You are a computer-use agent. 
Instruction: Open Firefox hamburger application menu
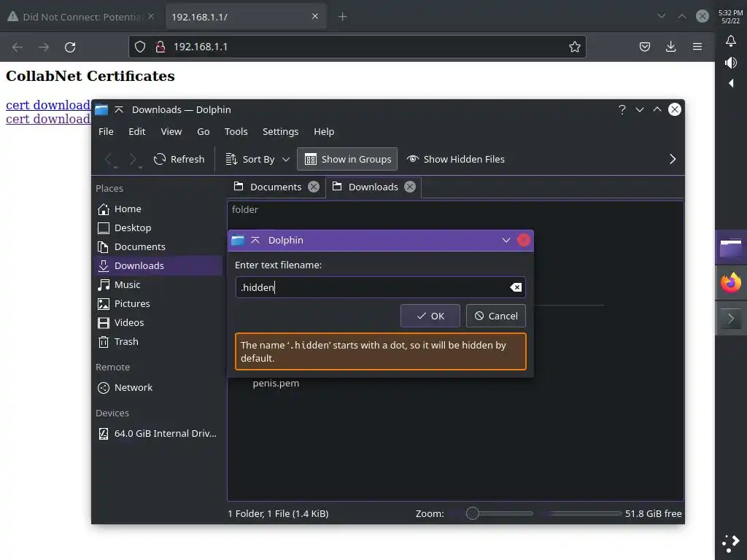(x=697, y=46)
